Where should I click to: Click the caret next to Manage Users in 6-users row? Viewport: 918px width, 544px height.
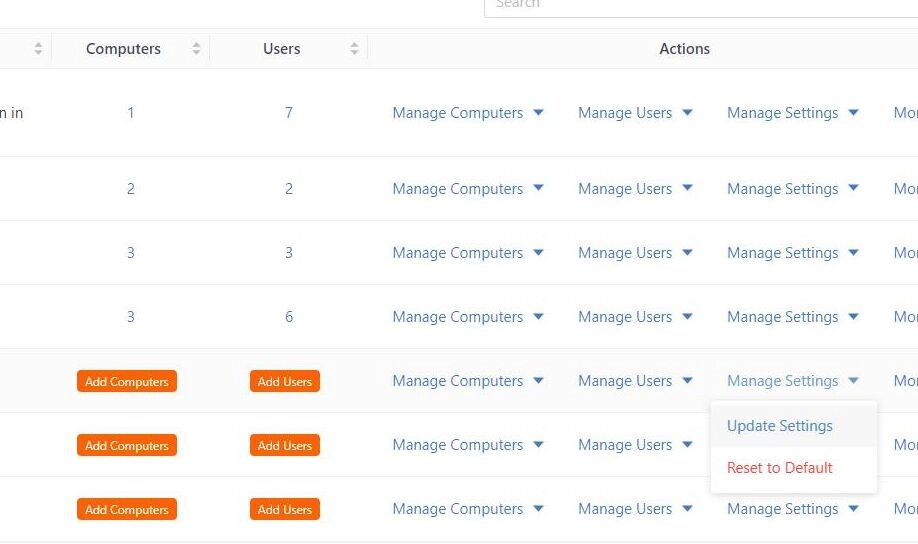[x=687, y=317]
